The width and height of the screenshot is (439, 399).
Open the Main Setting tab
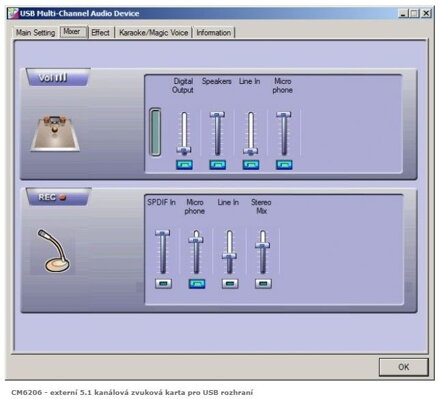(x=35, y=33)
